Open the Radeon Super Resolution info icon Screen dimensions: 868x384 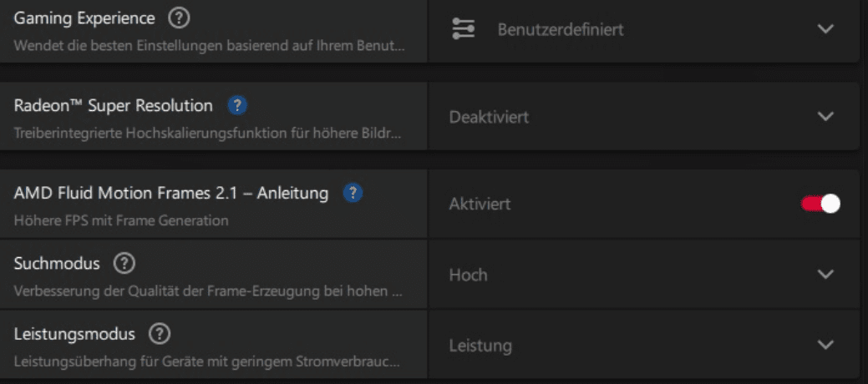pyautogui.click(x=238, y=106)
